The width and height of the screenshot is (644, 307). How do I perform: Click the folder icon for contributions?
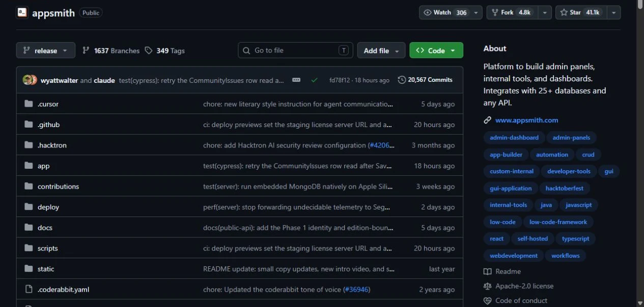click(x=29, y=187)
